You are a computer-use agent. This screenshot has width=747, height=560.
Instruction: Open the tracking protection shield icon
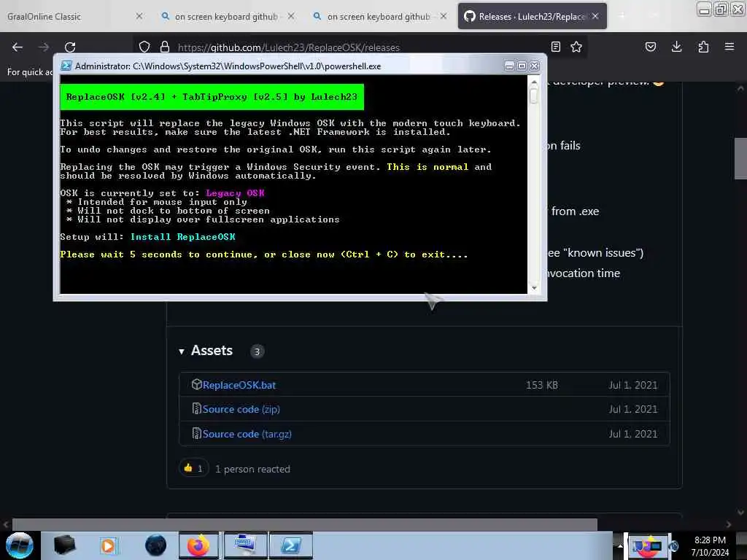coord(144,47)
